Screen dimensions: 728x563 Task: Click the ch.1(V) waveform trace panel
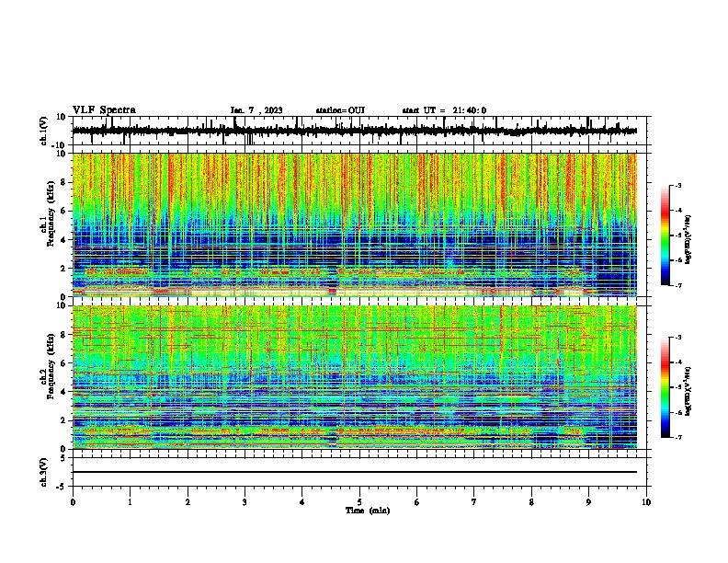pyautogui.click(x=361, y=131)
